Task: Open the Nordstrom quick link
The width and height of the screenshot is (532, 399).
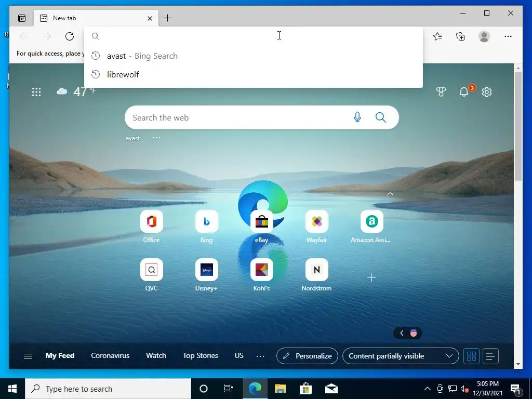Action: coord(316,275)
